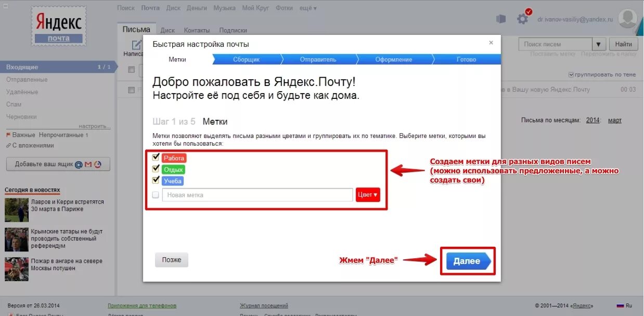The height and width of the screenshot is (316, 644).
Task: Click the Далее button
Action: [468, 261]
